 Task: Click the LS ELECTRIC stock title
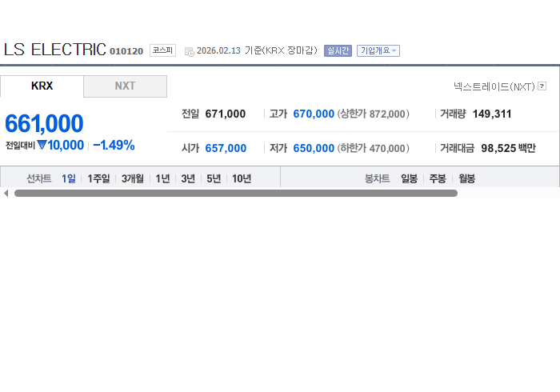tap(55, 50)
